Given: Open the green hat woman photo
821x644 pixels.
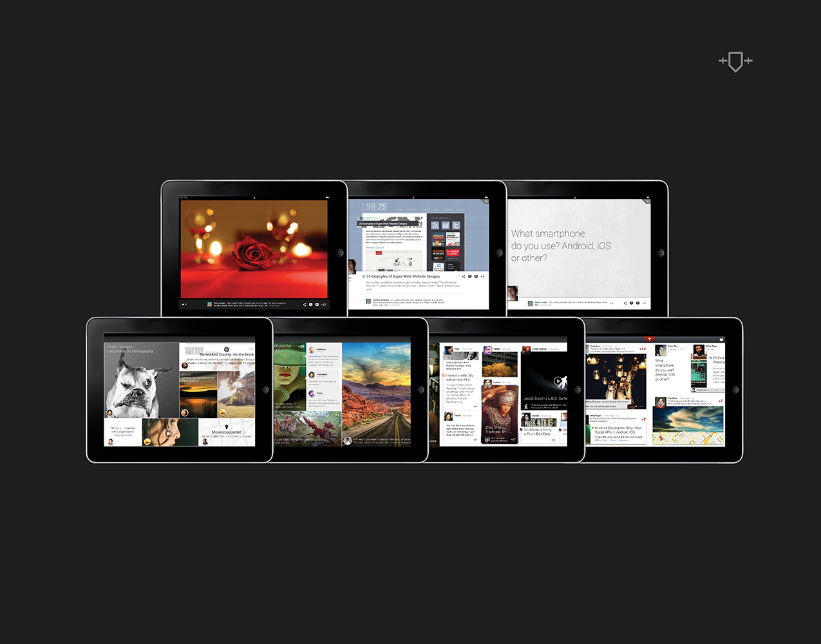Looking at the screenshot, I should pos(290,377).
